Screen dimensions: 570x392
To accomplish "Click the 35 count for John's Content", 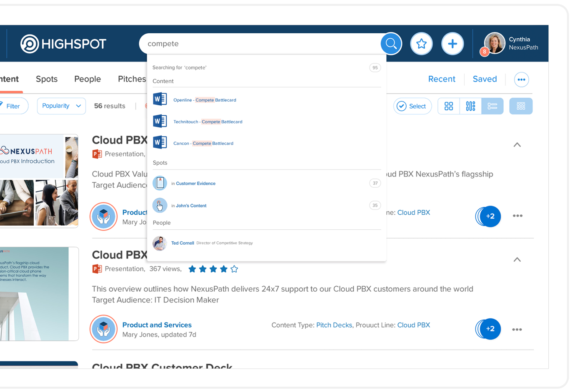I will pos(375,205).
